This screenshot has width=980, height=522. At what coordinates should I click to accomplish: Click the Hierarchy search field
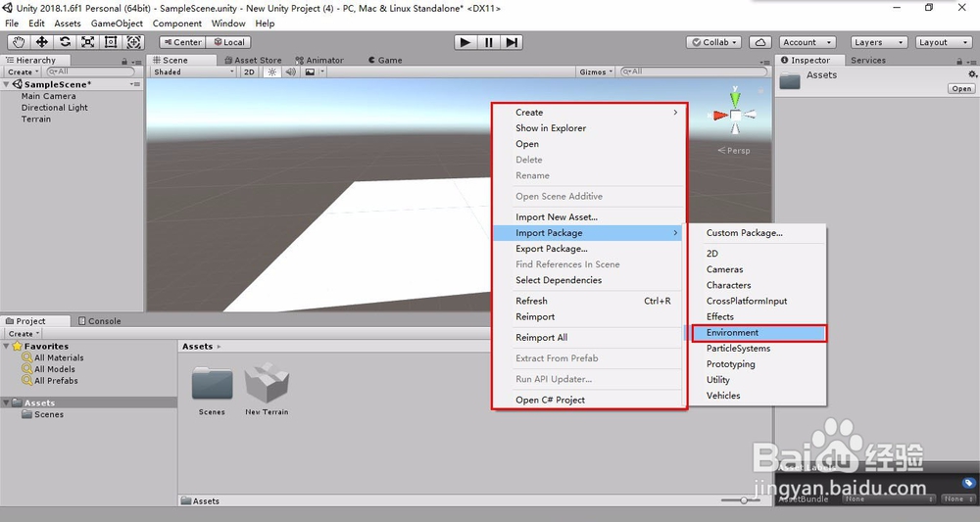[91, 71]
